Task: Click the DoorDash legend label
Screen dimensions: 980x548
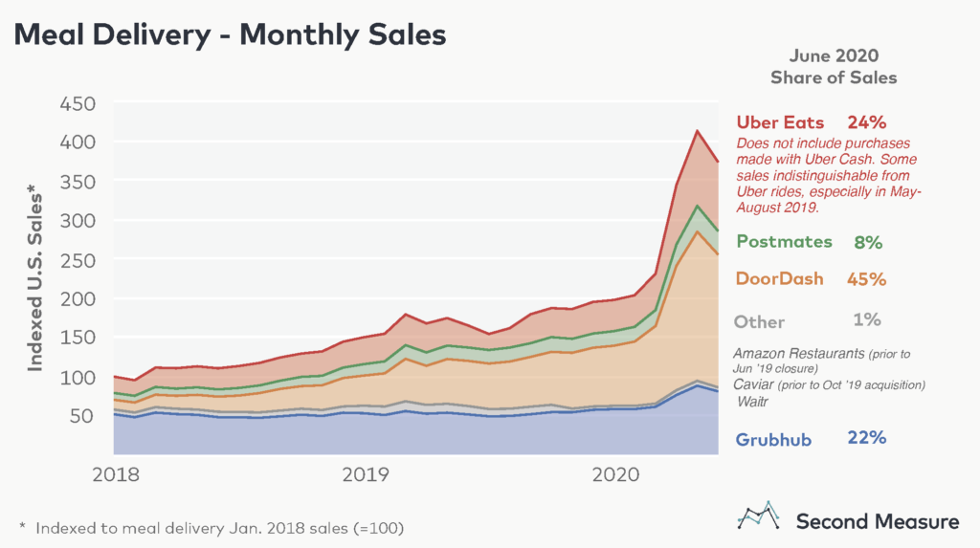Action: click(783, 280)
